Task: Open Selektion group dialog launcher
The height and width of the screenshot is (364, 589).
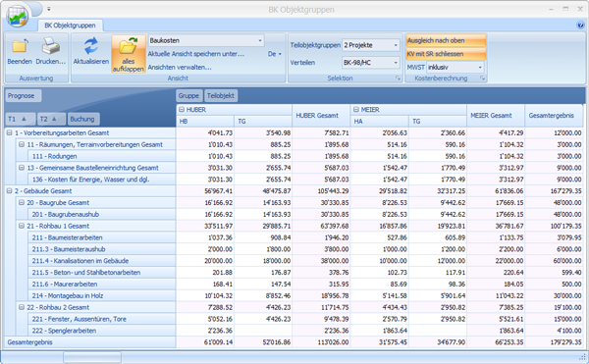Action: pyautogui.click(x=398, y=78)
